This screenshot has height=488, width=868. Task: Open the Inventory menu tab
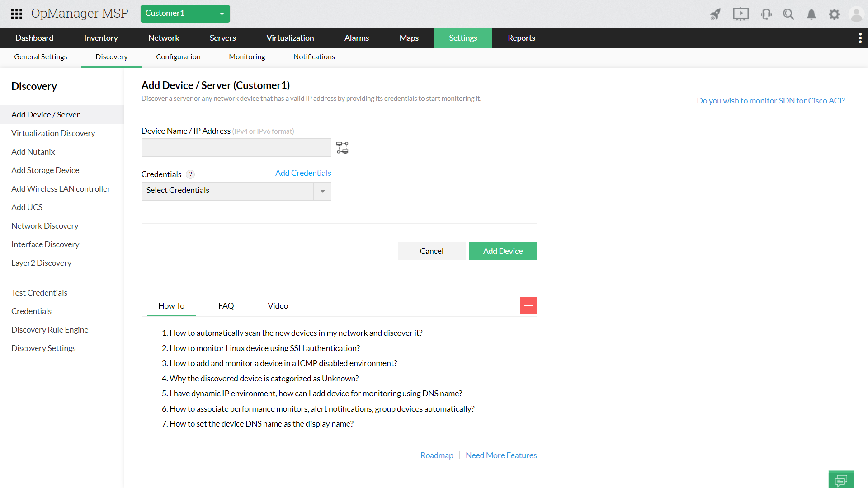[x=101, y=38]
